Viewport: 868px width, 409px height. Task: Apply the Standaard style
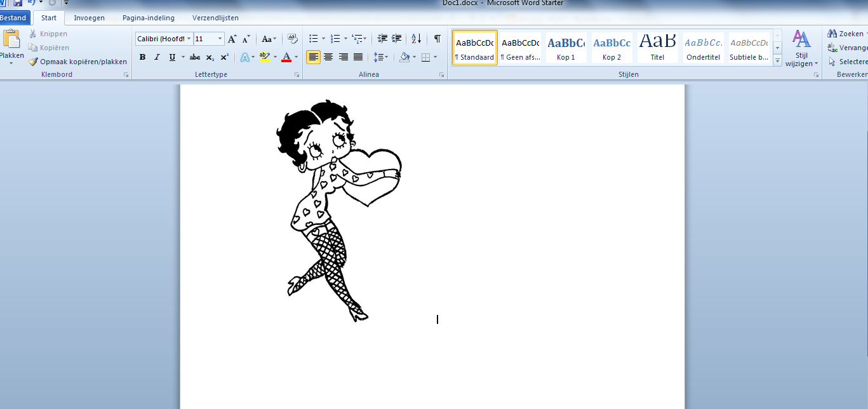point(474,48)
